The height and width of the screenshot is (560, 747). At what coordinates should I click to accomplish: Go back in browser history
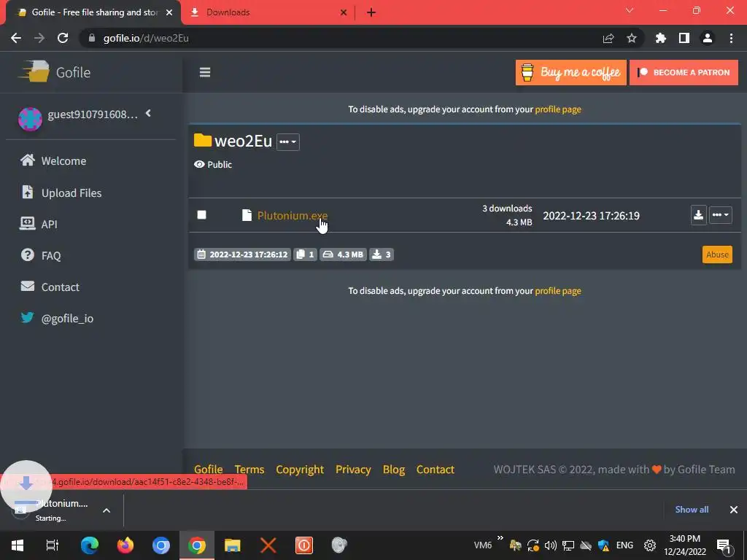click(16, 38)
